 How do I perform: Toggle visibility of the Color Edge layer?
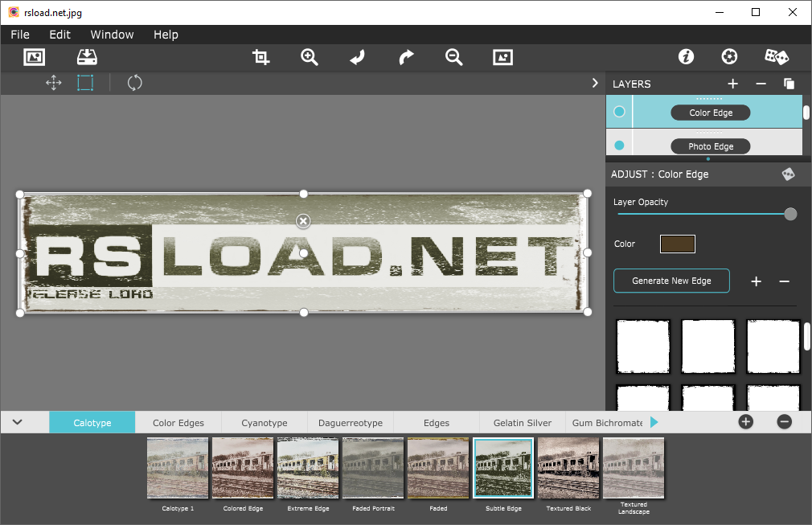coord(619,112)
